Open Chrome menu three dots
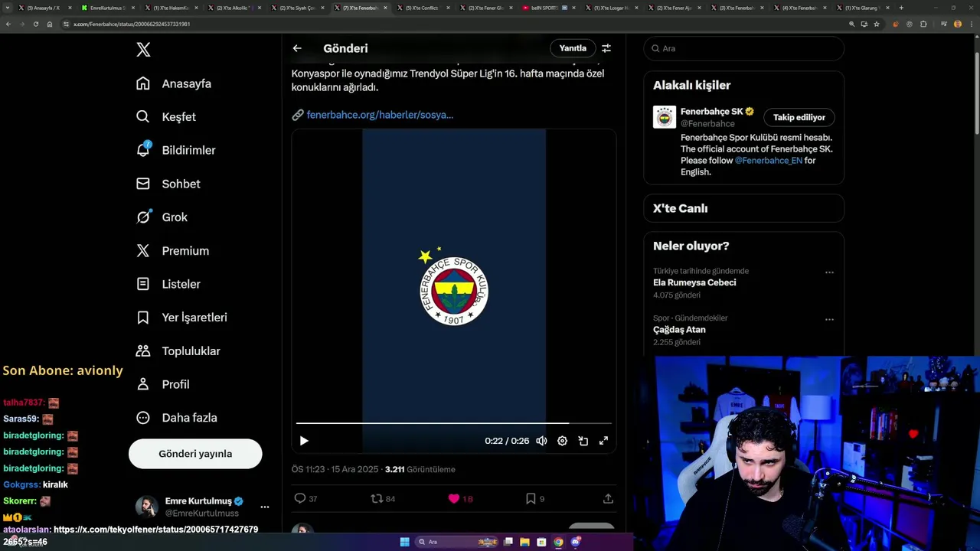The height and width of the screenshot is (551, 980). pos(972,24)
